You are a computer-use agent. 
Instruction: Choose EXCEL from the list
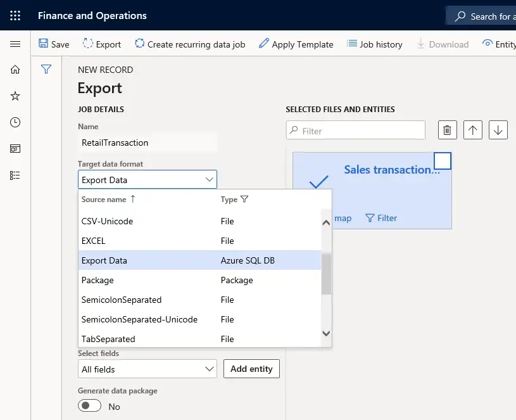200,241
